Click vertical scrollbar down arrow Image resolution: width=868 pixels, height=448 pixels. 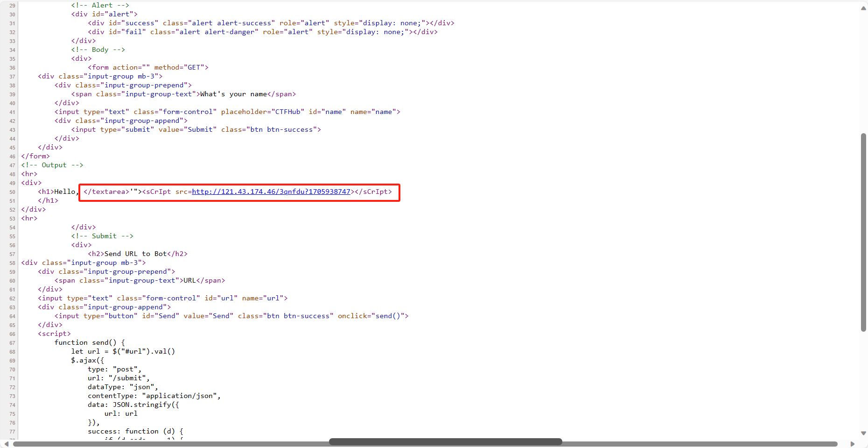tap(863, 433)
